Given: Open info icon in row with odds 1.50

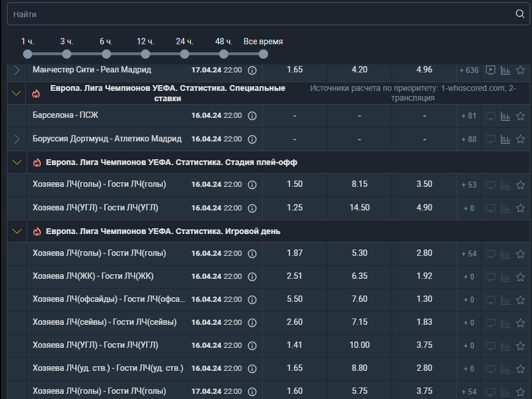Looking at the screenshot, I should 252,185.
